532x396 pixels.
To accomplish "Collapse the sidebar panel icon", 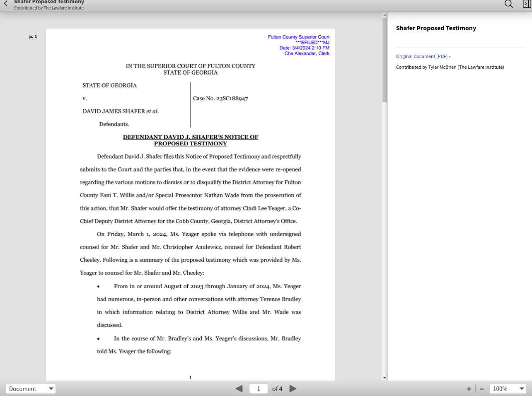I will 527,4.
